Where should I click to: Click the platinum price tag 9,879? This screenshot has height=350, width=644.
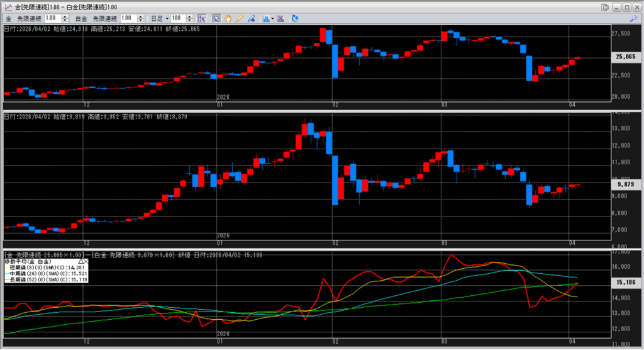(x=626, y=184)
